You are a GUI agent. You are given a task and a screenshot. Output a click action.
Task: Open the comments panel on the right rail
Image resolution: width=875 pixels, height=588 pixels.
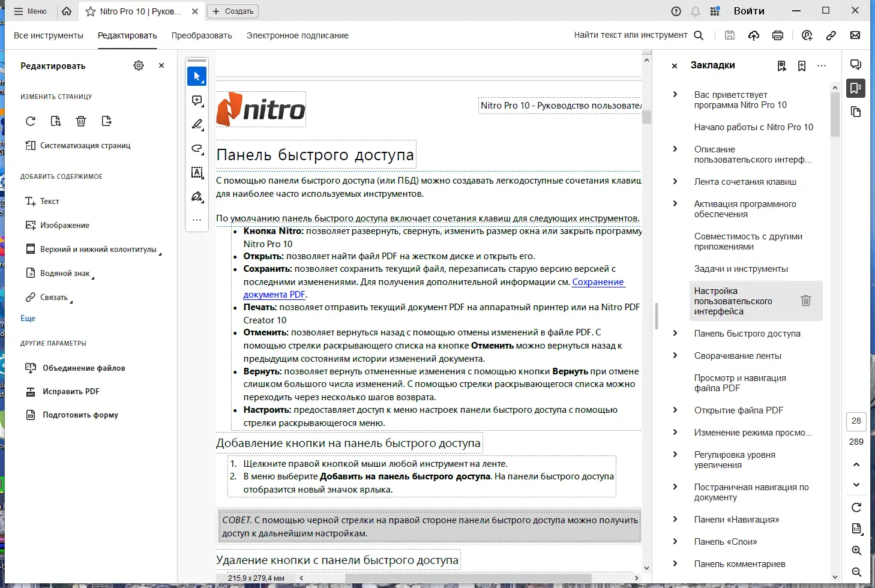[856, 64]
